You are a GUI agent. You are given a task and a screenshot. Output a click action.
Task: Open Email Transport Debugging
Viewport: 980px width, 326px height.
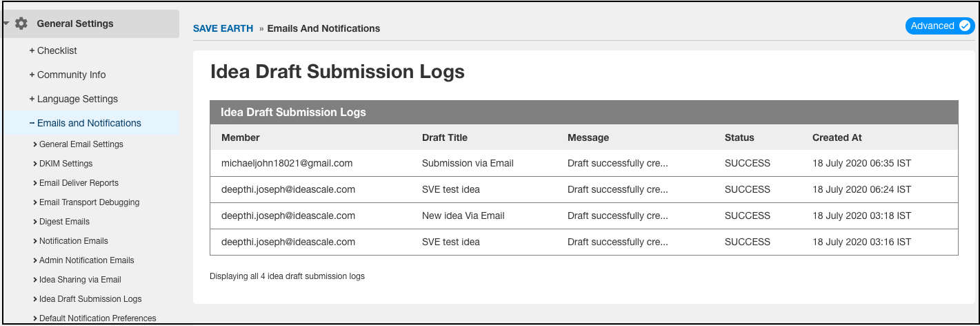tap(86, 202)
